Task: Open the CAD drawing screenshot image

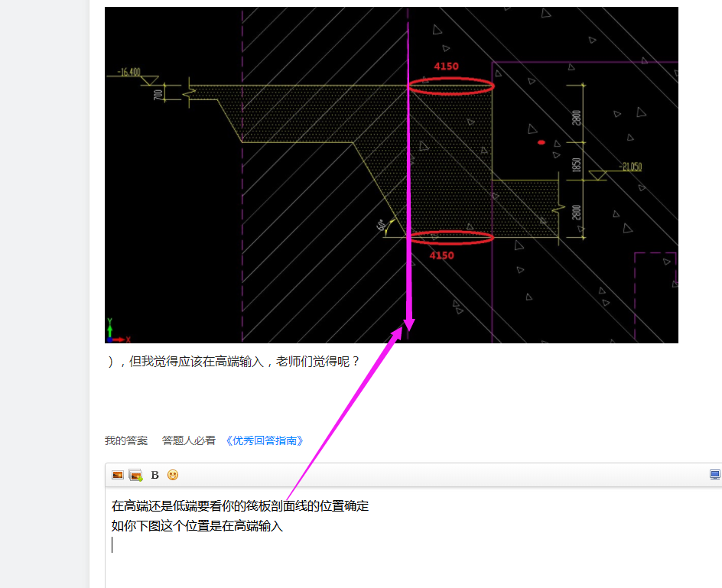Action: (x=392, y=175)
